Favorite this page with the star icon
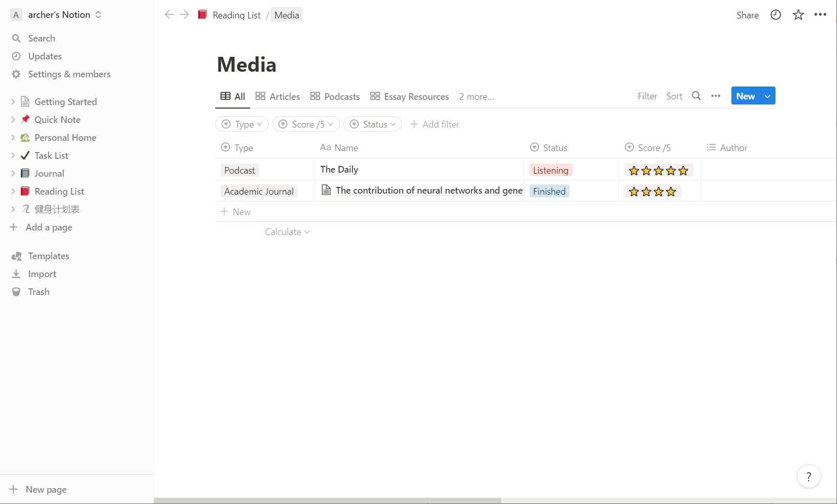Viewport: 837px width, 504px height. 798,15
